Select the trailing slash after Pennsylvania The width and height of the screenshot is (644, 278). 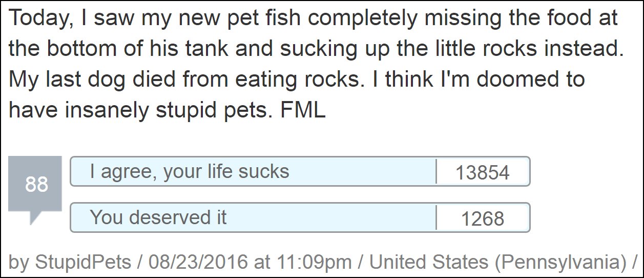pos(634,263)
